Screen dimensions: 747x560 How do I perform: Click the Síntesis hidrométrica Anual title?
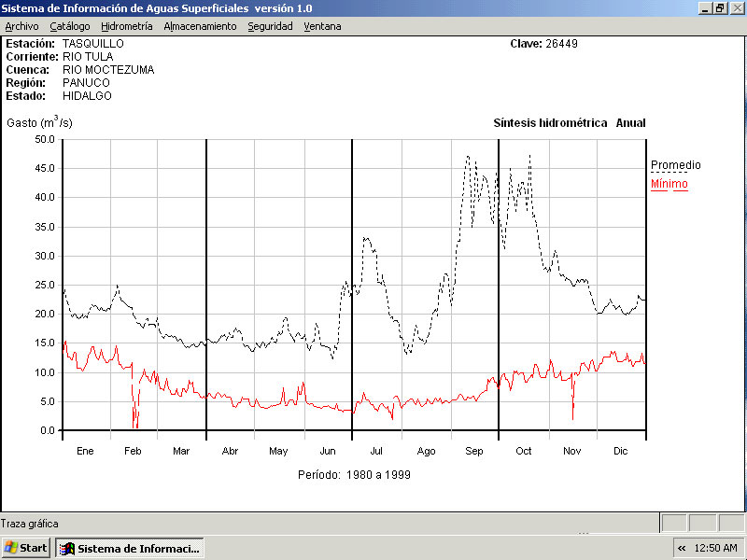[x=569, y=123]
